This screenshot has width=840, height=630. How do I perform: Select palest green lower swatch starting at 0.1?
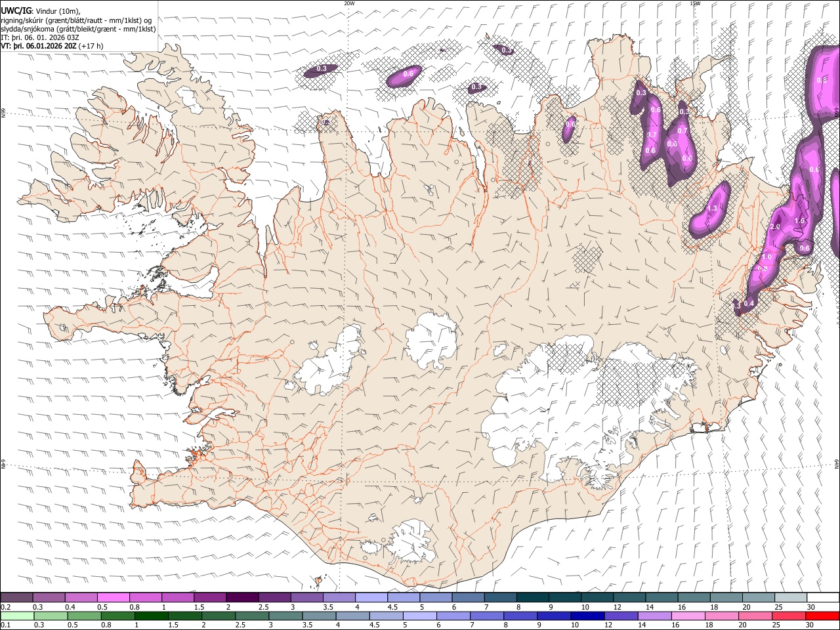(17, 616)
